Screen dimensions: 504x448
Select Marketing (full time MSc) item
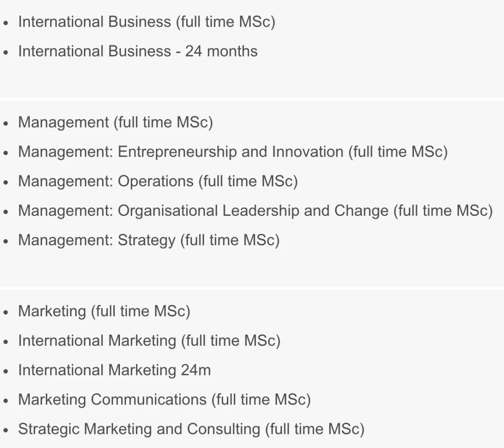[x=104, y=311]
